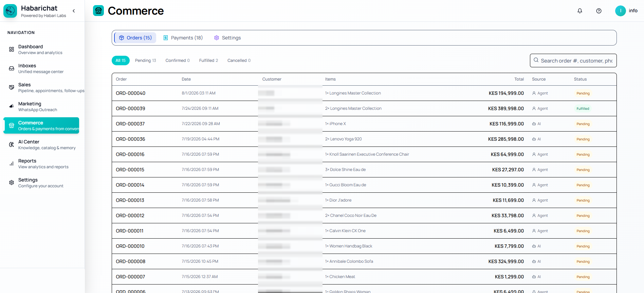Collapse the sidebar with the chevron arrow

(74, 11)
